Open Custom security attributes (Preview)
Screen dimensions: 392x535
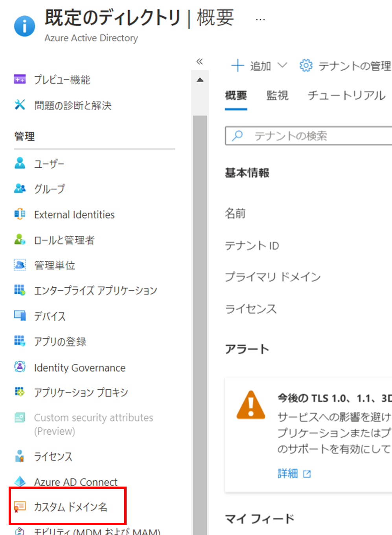tap(94, 424)
